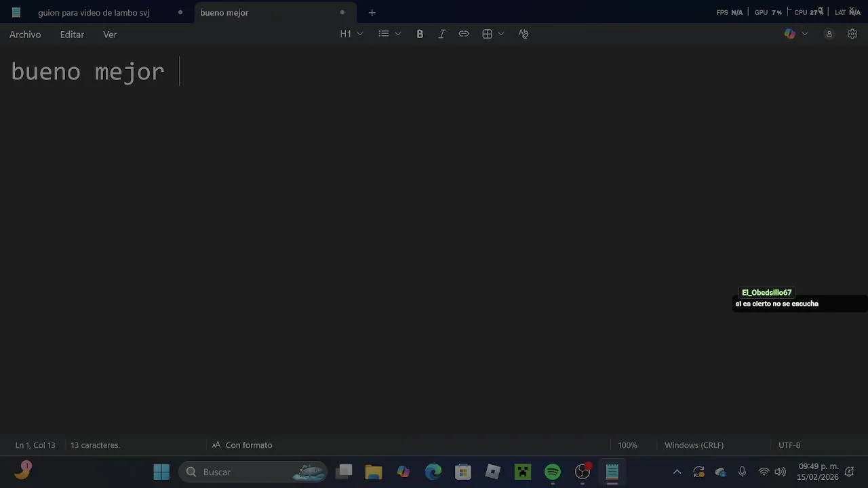Viewport: 868px width, 488px height.
Task: Open Microsoft Store from the taskbar
Action: pos(463,472)
